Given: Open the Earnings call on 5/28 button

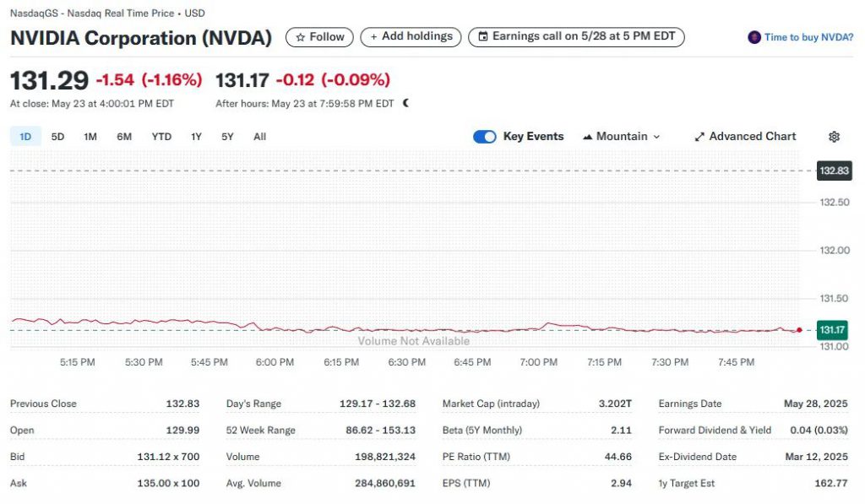Looking at the screenshot, I should pyautogui.click(x=576, y=37).
